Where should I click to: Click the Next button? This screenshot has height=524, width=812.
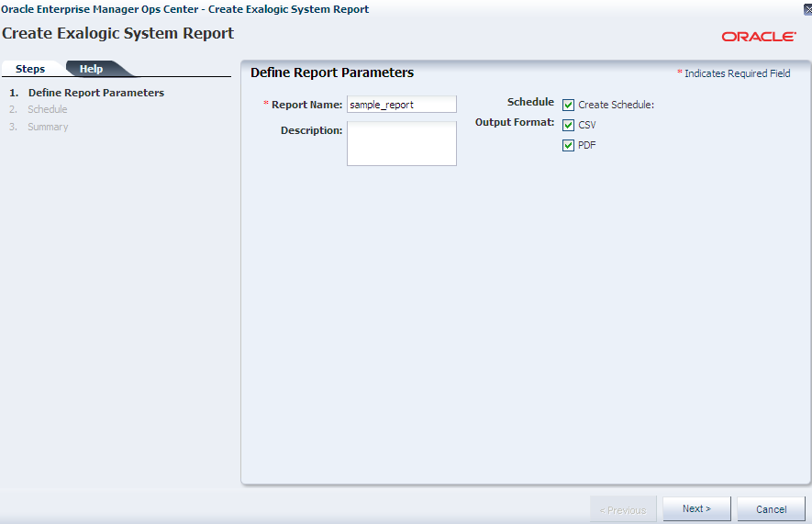click(696, 509)
